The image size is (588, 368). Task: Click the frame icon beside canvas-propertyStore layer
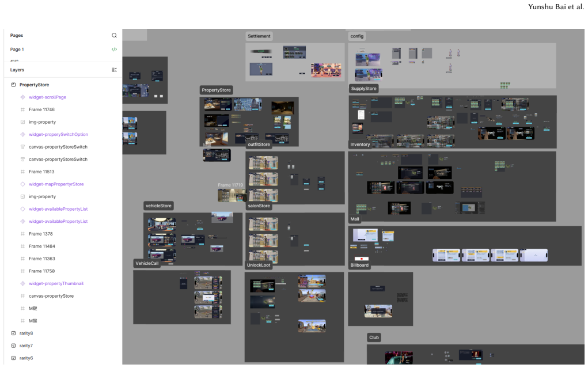coord(22,296)
